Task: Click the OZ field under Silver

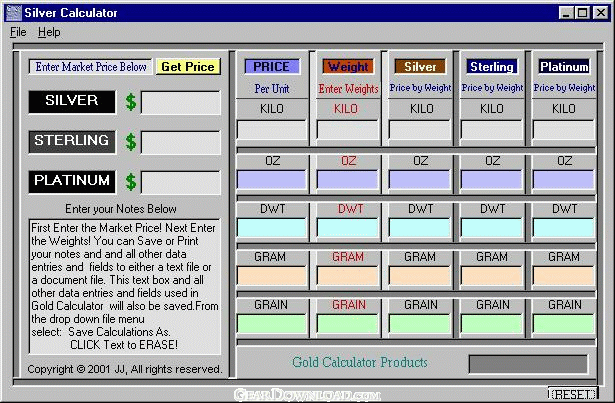Action: coord(420,180)
